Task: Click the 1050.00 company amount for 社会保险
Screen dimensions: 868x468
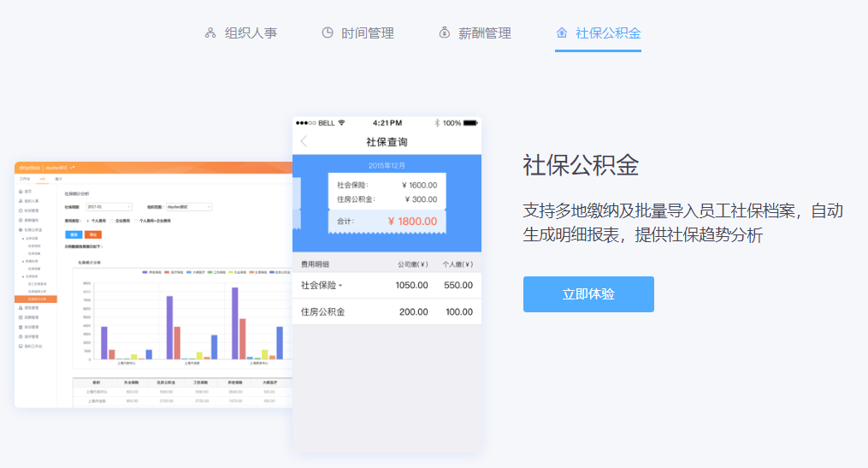Action: (x=411, y=285)
